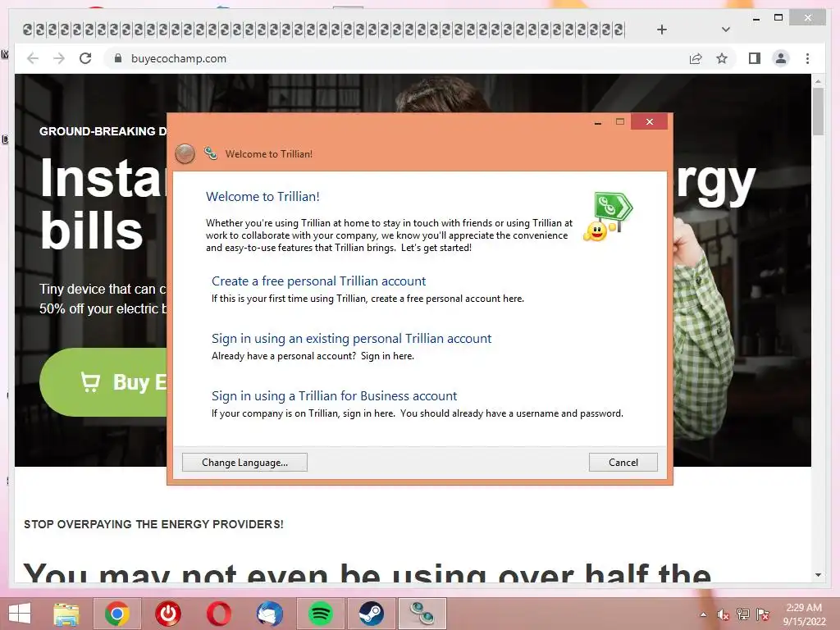Click the Trillian smiley sign graphic
This screenshot has height=630, width=840.
(x=608, y=217)
